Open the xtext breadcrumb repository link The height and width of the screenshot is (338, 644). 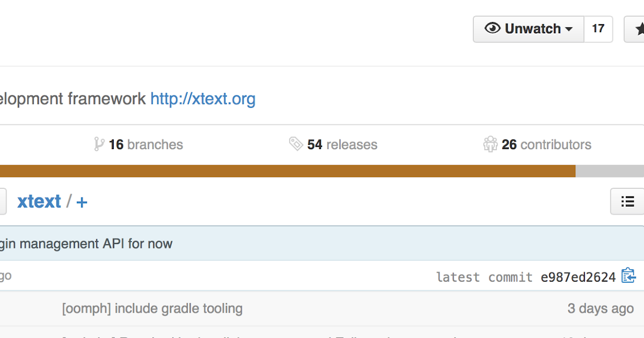(39, 201)
